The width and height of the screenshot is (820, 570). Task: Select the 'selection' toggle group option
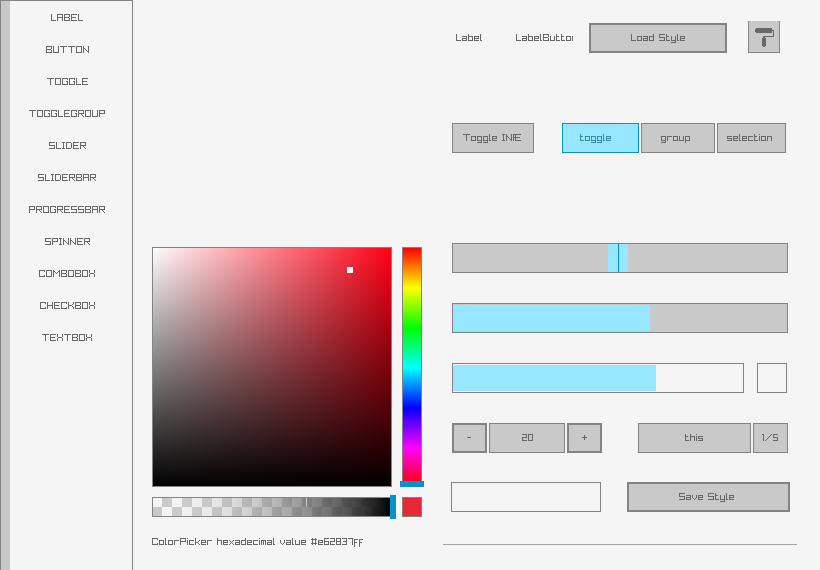tap(751, 138)
